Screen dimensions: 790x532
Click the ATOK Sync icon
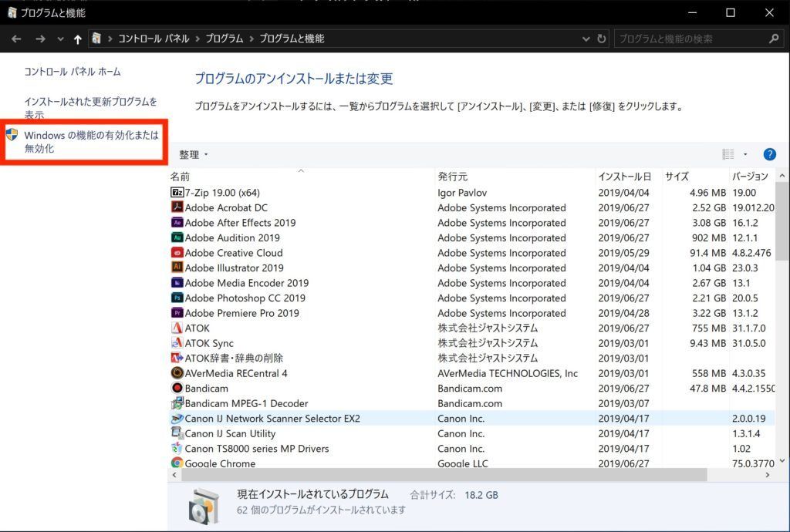point(177,343)
